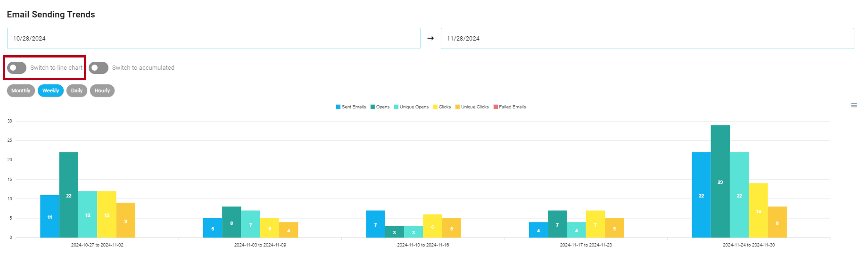Select the Hourly view
Screen dimensions: 868x271
pyautogui.click(x=102, y=90)
